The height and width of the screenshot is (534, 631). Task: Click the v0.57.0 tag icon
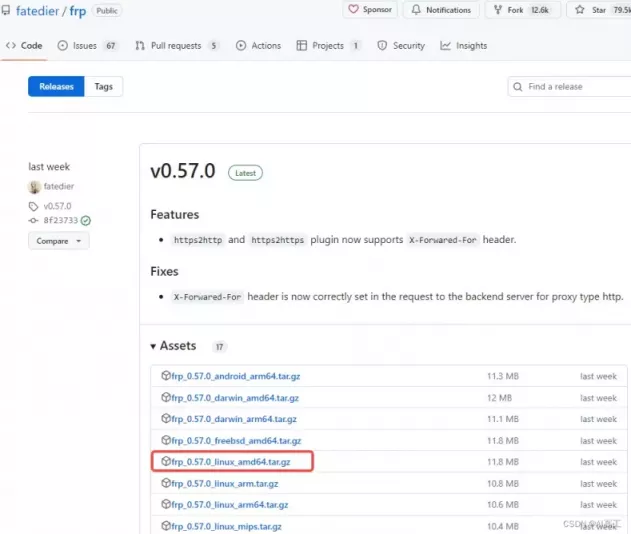coord(33,206)
